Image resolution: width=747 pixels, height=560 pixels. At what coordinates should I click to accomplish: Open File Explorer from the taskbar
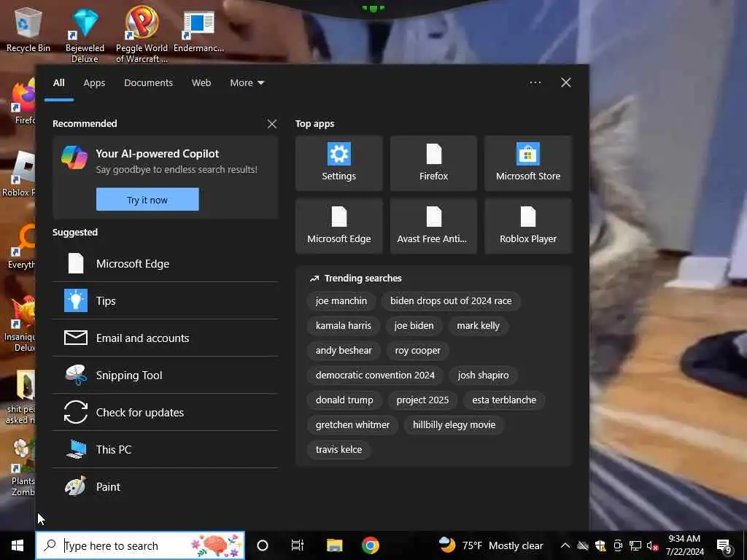[334, 545]
